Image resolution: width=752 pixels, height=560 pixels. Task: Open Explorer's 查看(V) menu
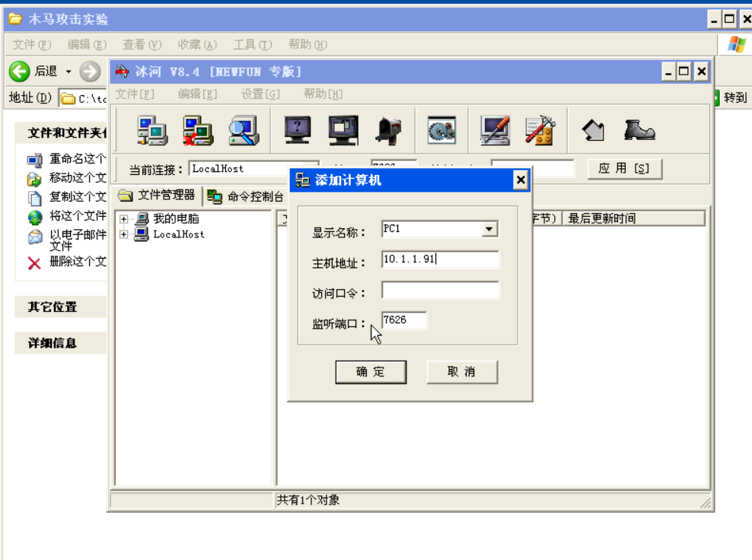pos(142,45)
